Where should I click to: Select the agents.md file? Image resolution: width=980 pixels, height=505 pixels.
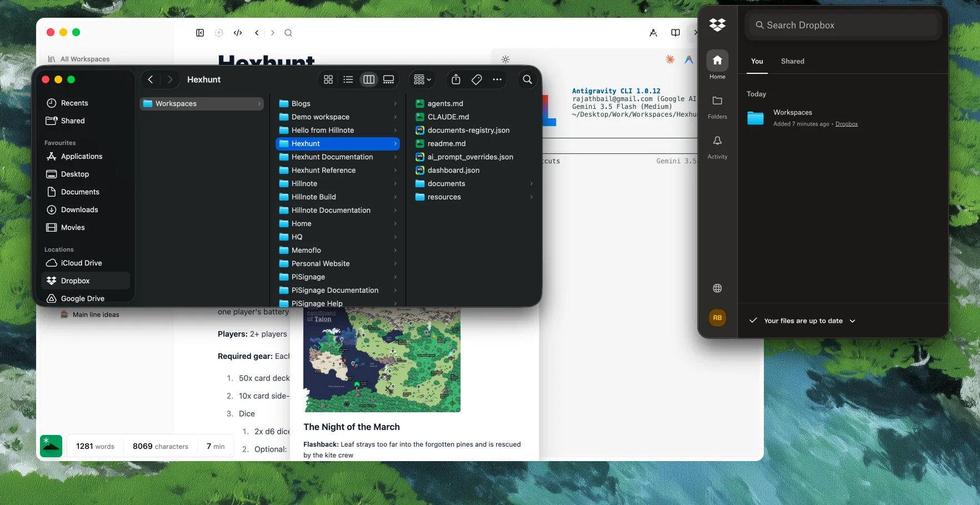473,103
